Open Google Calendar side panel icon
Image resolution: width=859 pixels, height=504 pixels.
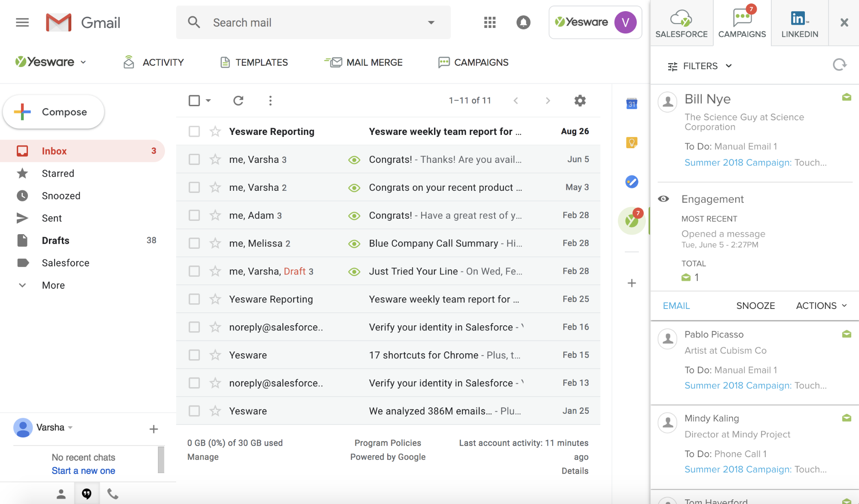coord(631,104)
